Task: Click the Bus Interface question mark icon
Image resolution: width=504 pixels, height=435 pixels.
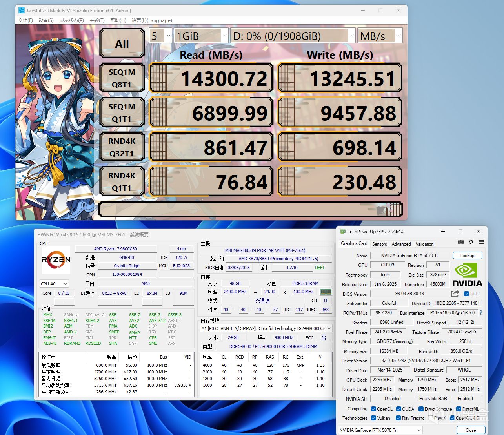Action: pos(481,313)
